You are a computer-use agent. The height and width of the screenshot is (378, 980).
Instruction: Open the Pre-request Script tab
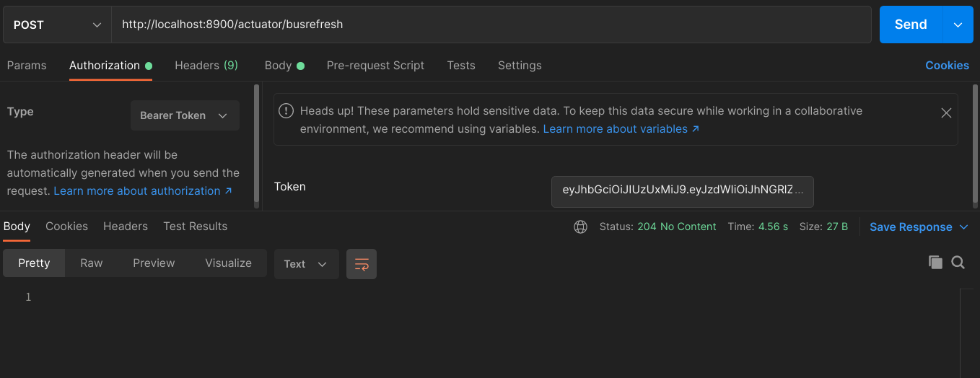pos(375,65)
